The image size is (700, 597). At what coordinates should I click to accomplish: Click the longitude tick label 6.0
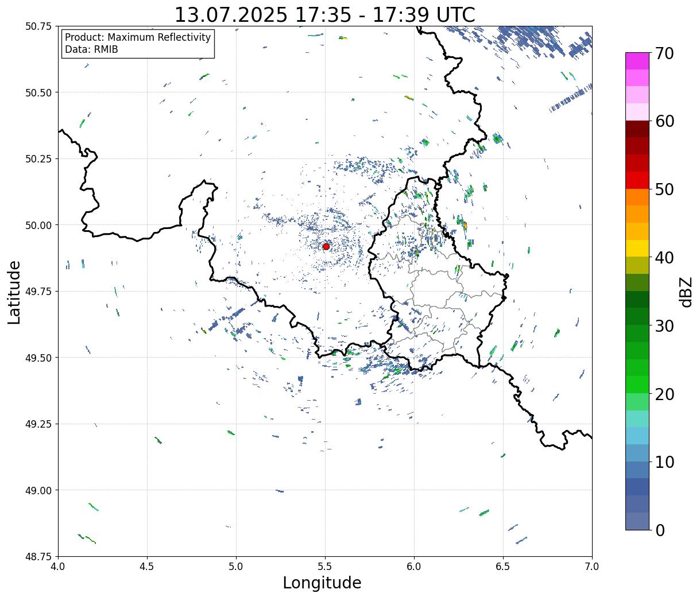(414, 567)
